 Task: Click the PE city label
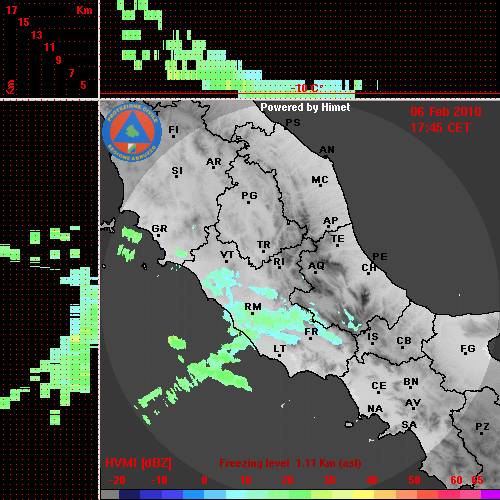[380, 257]
